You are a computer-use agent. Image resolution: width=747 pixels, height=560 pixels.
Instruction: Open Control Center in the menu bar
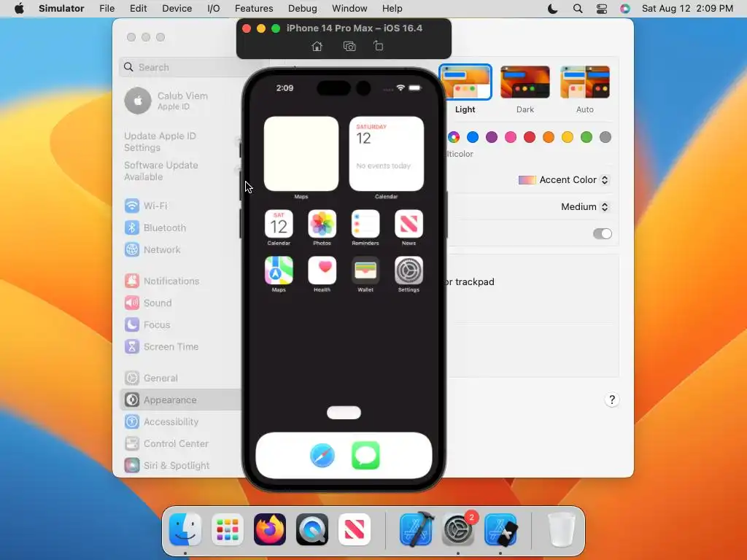pos(602,9)
